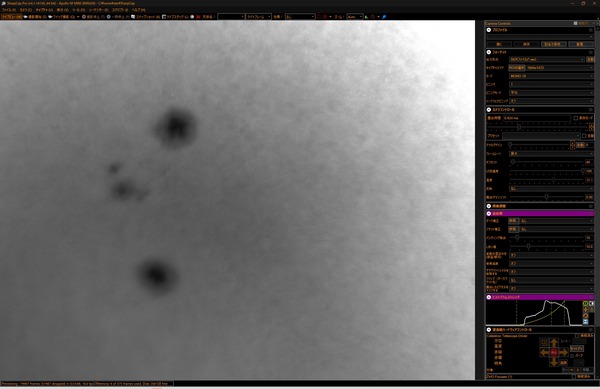Open the Scripting menu
Screen dimensions: 600x389
[x=120, y=10]
